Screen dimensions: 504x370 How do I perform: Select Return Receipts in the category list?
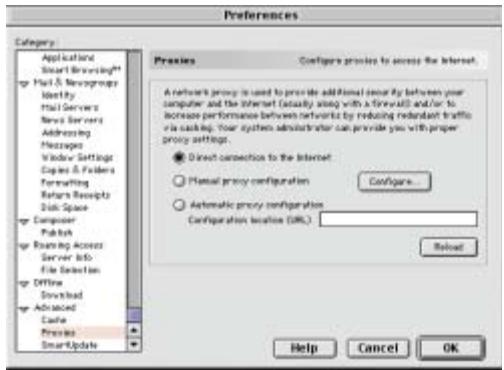[x=76, y=195]
